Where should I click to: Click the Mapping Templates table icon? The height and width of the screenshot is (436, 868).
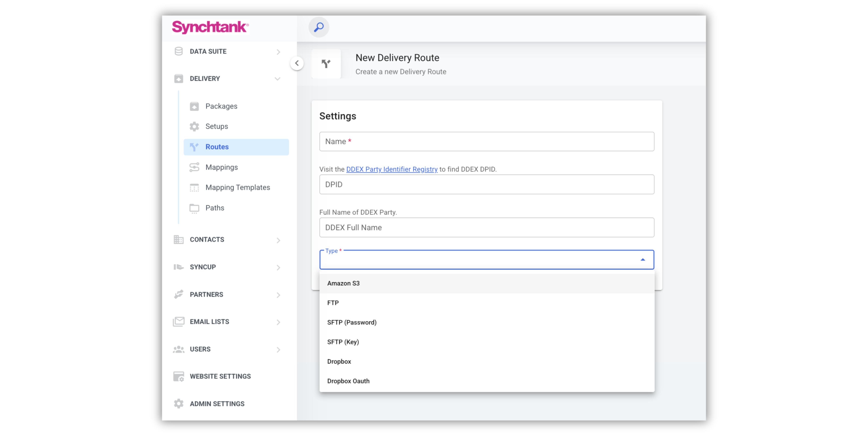tap(194, 188)
